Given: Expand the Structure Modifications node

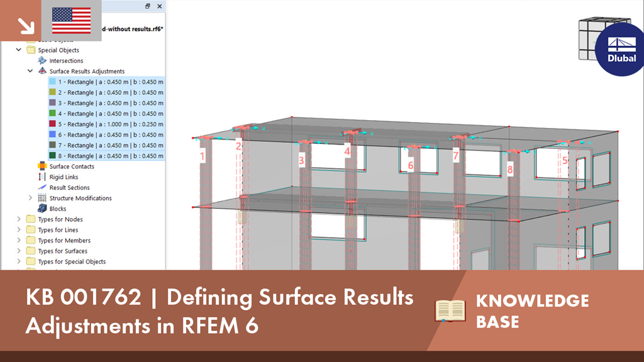Looking at the screenshot, I should (30, 198).
